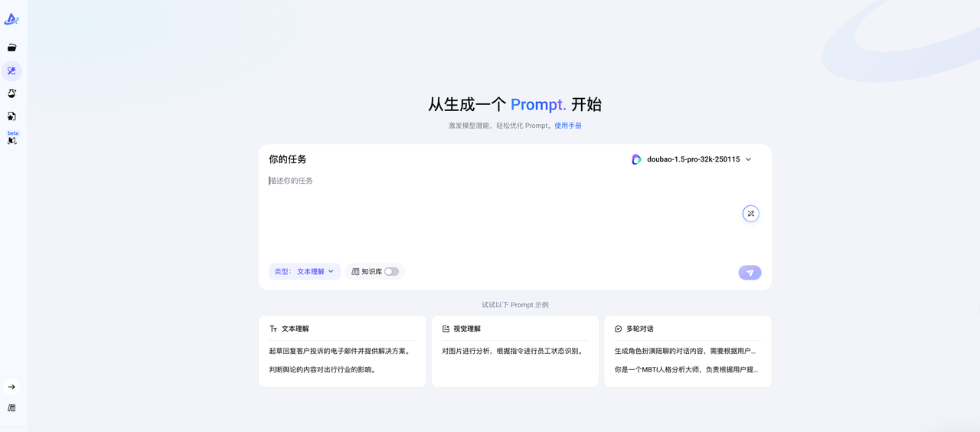The image size is (980, 432).
Task: Click the 你的任务 heading
Action: click(287, 159)
